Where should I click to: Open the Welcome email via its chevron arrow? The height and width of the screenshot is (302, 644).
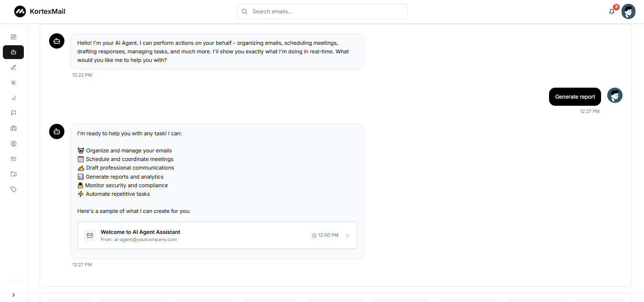tap(347, 235)
